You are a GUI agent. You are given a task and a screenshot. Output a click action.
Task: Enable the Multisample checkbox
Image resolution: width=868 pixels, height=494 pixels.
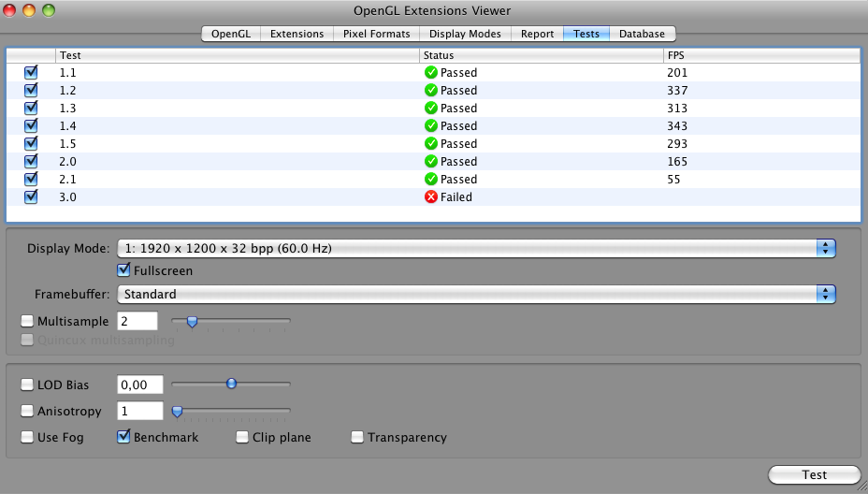(x=27, y=321)
